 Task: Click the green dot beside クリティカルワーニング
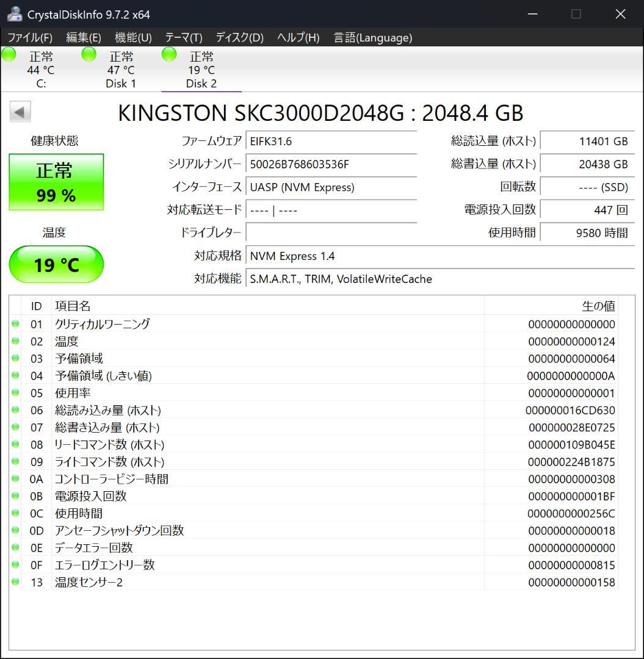(x=15, y=324)
